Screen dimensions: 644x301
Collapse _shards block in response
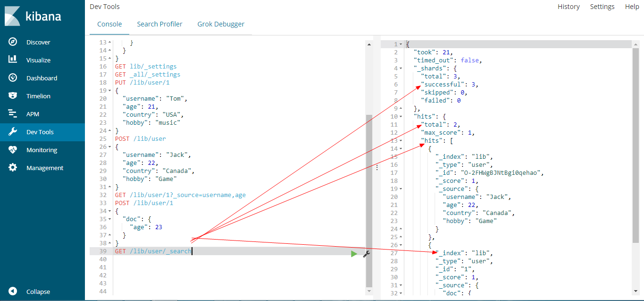pos(401,68)
